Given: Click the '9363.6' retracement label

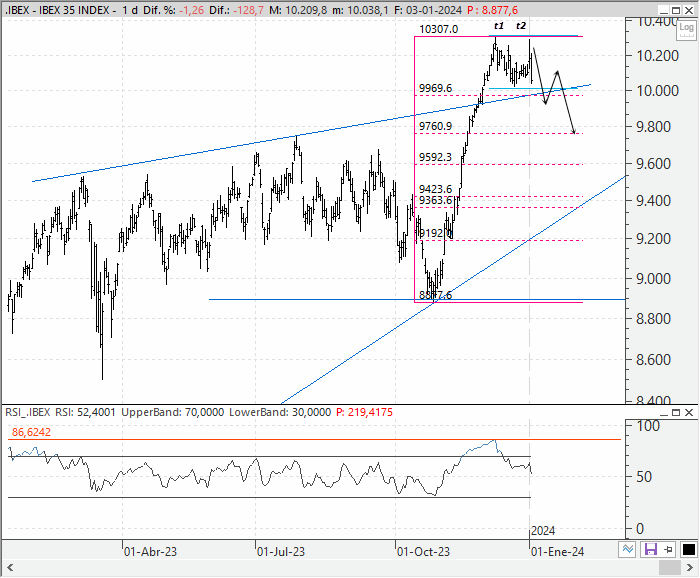Looking at the screenshot, I should coord(435,200).
